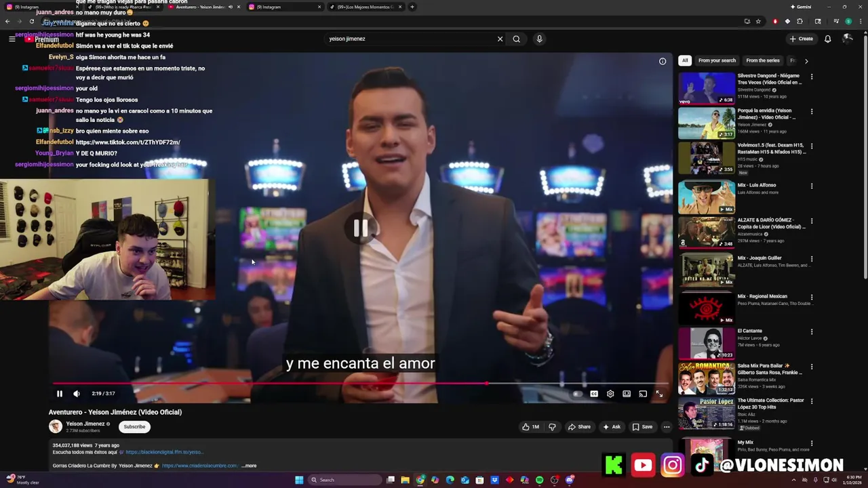Toggle the autoplay switch

[x=577, y=394]
